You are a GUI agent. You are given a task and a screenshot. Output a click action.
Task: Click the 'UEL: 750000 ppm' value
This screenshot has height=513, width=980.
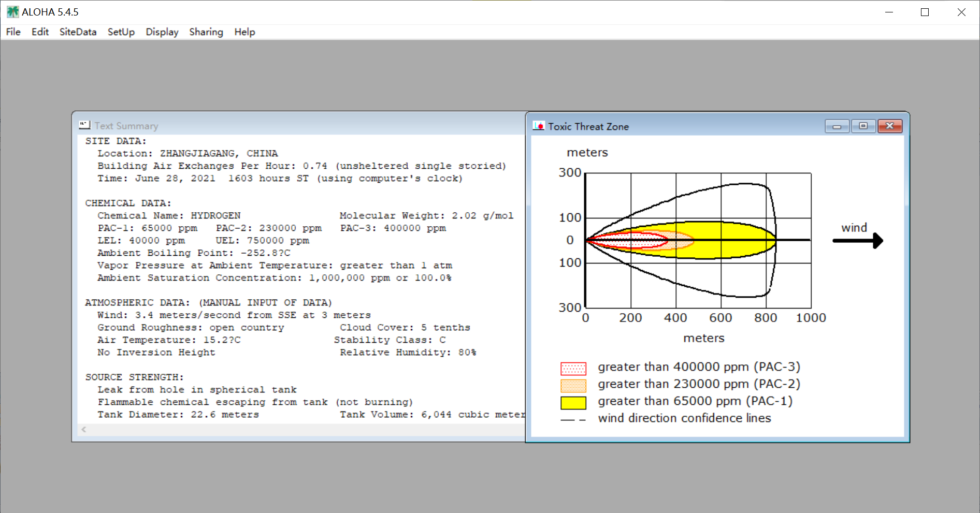click(x=263, y=241)
